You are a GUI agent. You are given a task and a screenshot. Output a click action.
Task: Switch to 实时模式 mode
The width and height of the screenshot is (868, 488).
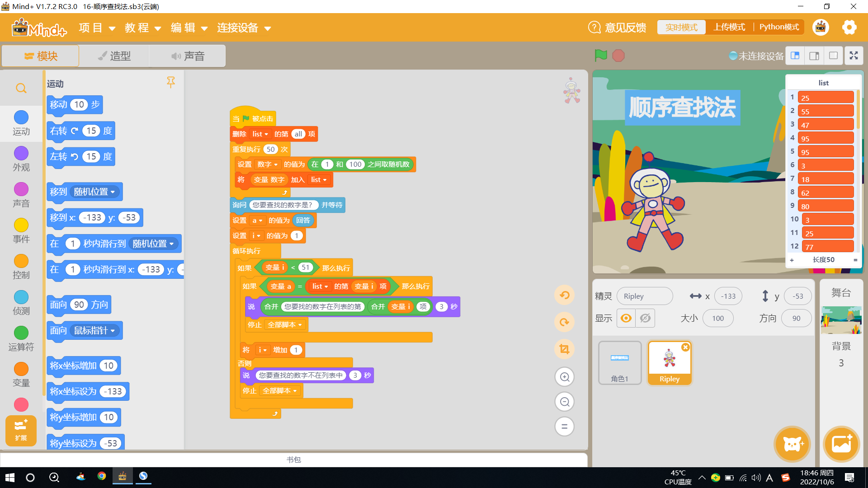681,28
